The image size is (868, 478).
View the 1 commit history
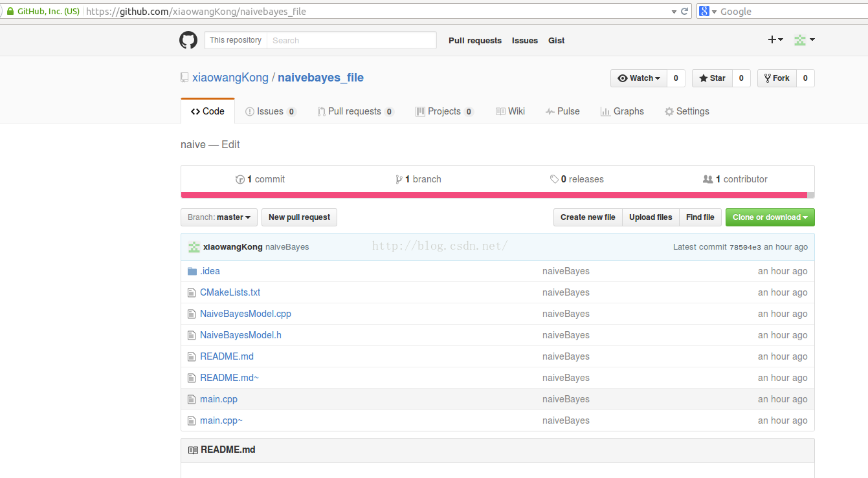click(260, 179)
